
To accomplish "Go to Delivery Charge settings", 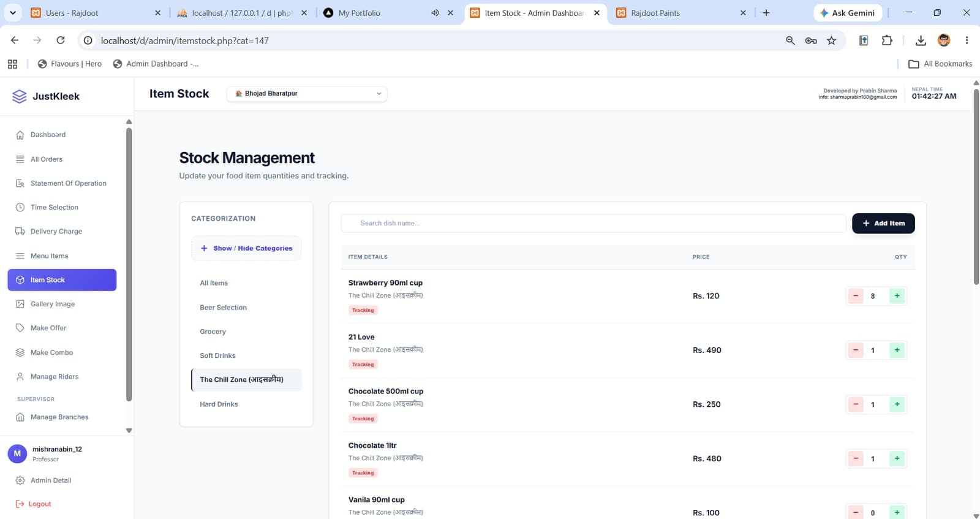I will [62, 232].
